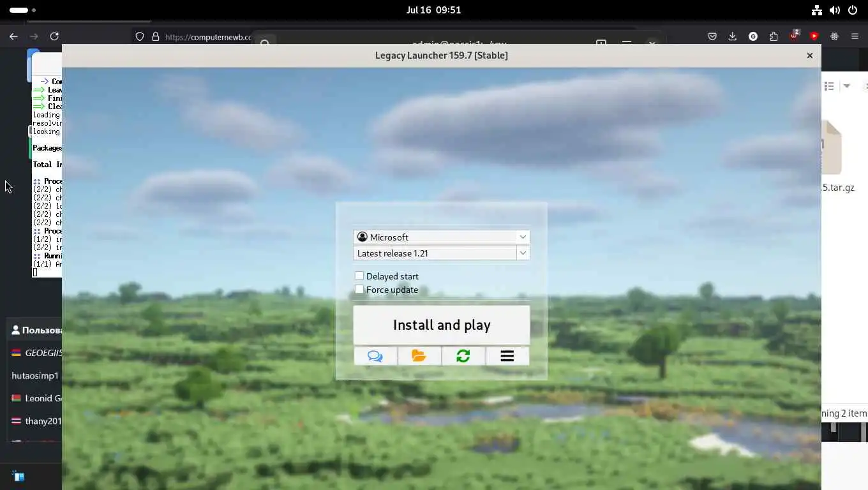Enable the Force update checkbox
The height and width of the screenshot is (490, 868).
359,290
